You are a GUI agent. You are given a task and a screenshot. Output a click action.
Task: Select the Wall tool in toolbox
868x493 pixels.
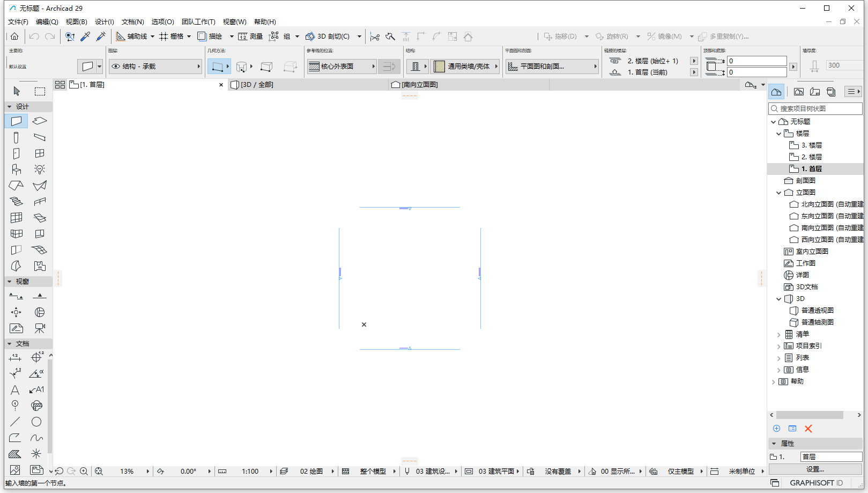pos(16,121)
